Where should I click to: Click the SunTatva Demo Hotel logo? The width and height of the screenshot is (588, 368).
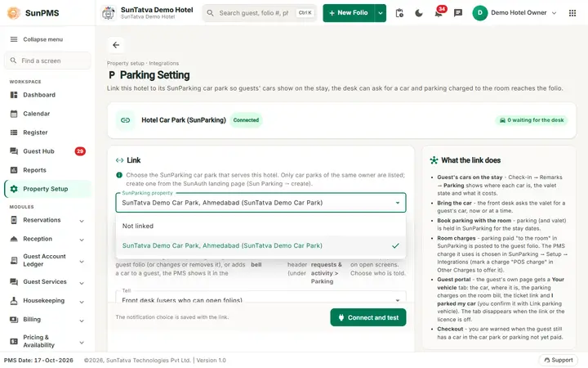coord(109,13)
